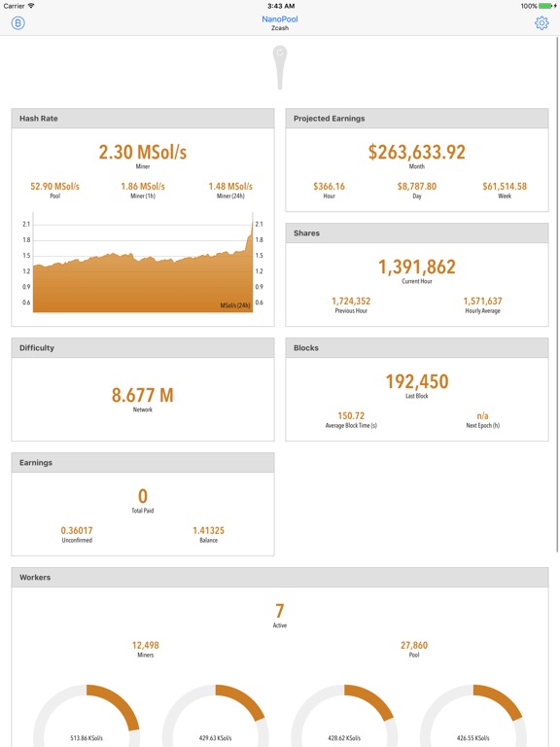560x747 pixels.
Task: Tap the pull-to-refresh indicator icon
Action: tap(280, 67)
